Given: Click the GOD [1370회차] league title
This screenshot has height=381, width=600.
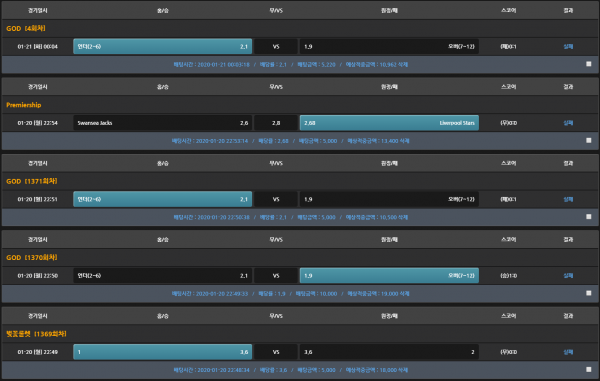Looking at the screenshot, I should 32,257.
